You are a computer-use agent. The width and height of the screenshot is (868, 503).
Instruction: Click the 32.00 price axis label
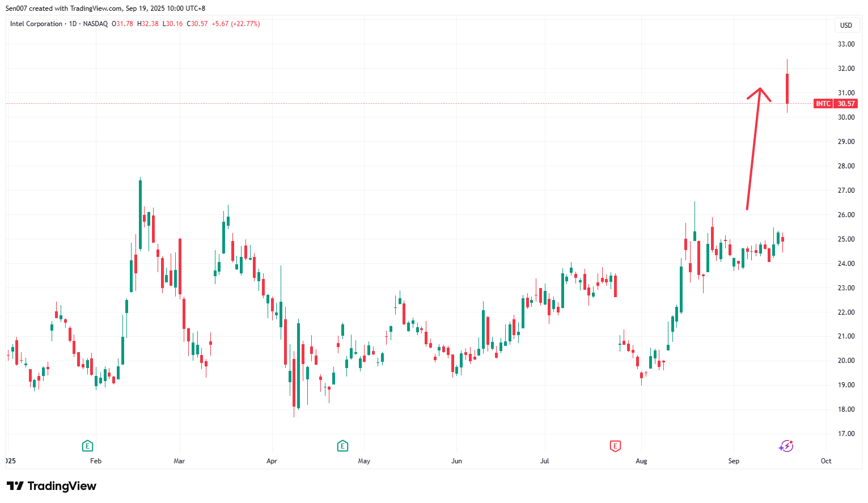[846, 69]
